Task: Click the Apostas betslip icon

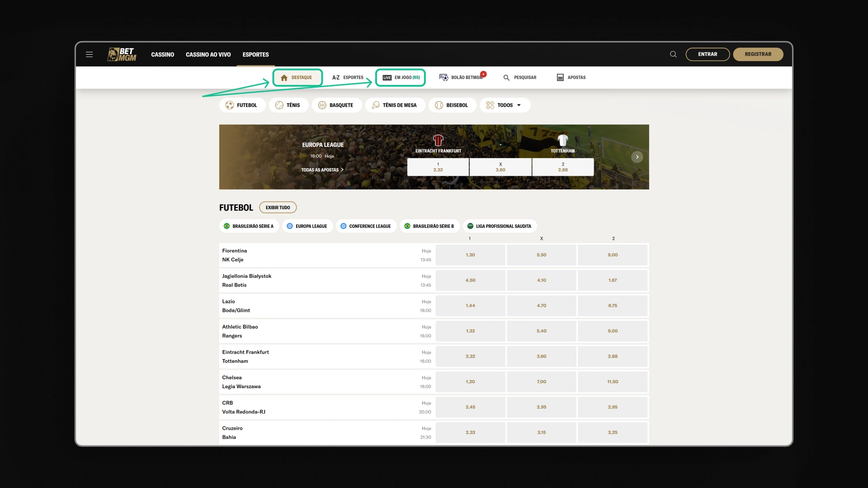Action: 560,78
